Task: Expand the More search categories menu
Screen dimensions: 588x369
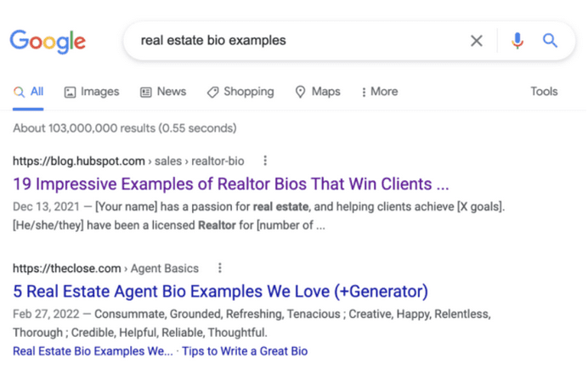Action: [379, 92]
